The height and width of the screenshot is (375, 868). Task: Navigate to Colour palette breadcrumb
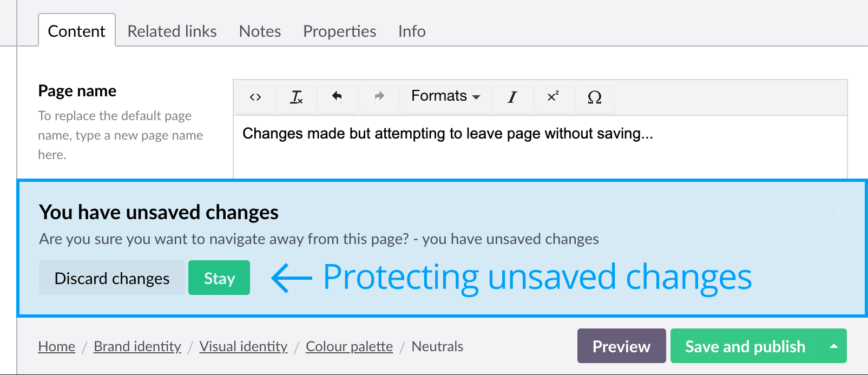[349, 346]
